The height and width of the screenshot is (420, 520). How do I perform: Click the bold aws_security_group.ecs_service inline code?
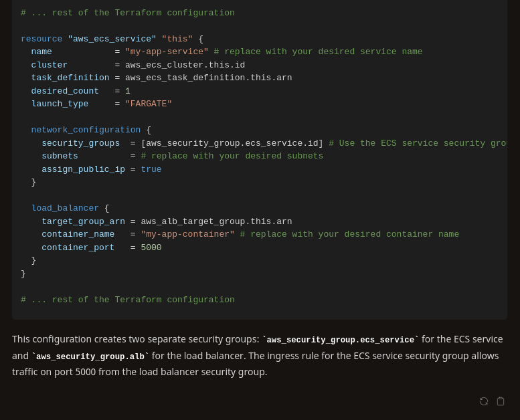click(x=341, y=340)
